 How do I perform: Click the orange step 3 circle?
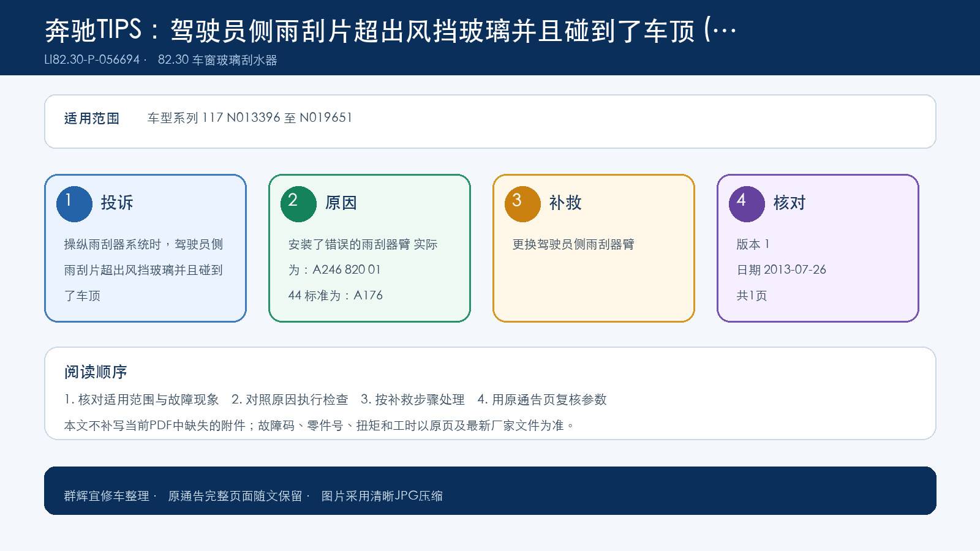[x=522, y=204]
